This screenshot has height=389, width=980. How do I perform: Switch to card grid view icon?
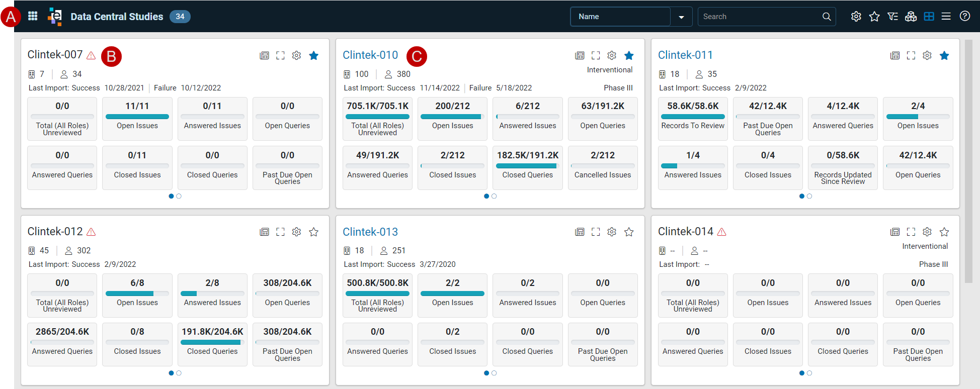(929, 17)
